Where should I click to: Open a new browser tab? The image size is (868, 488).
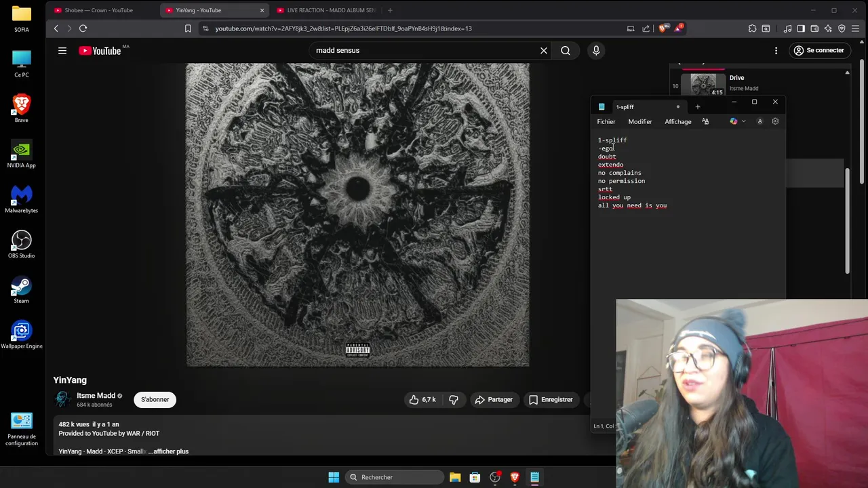click(x=390, y=10)
